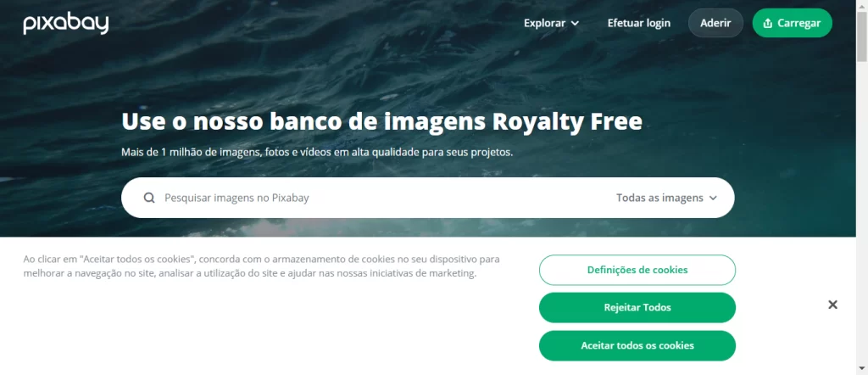Click the scrollbar down arrow
The width and height of the screenshot is (868, 375).
pos(862,368)
